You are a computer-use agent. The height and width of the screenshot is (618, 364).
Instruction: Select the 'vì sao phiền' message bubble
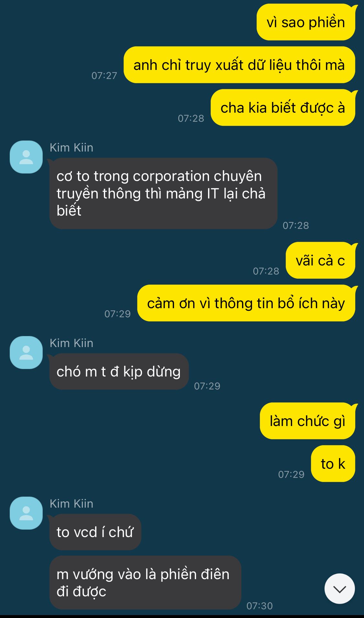306,22
